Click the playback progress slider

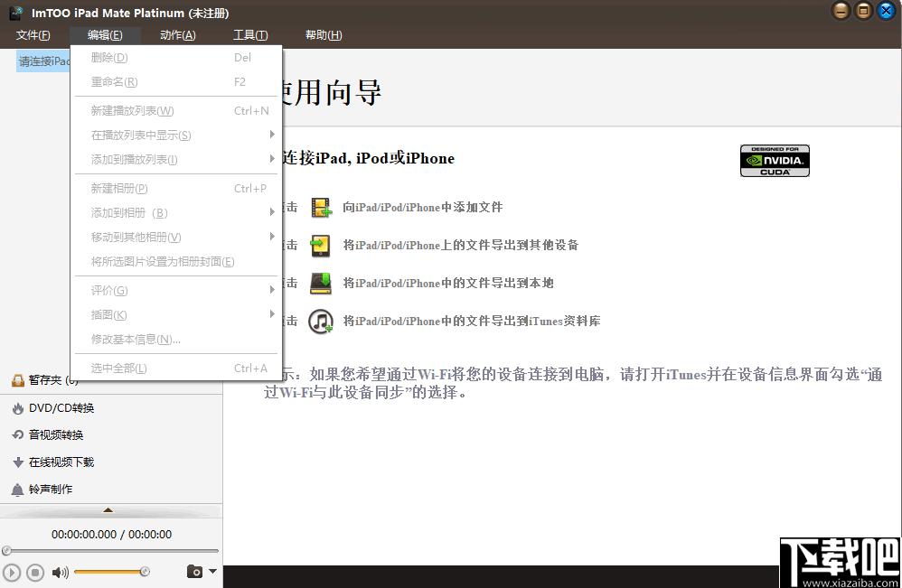tap(110, 551)
